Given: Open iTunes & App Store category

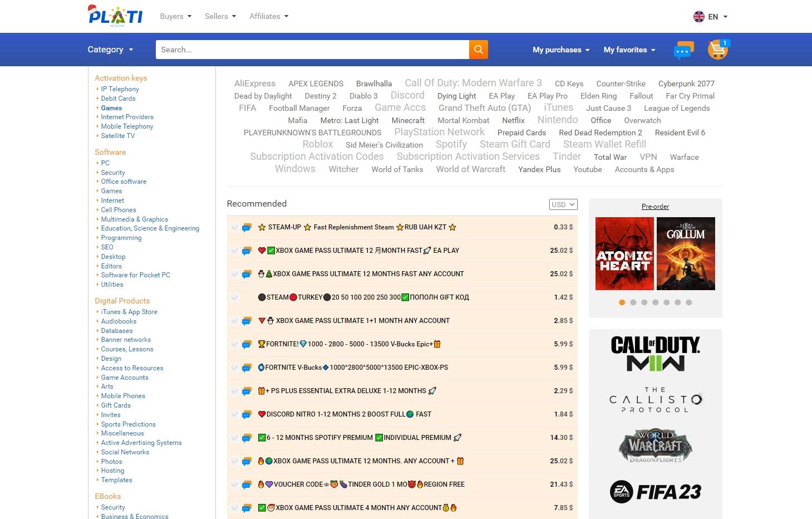Looking at the screenshot, I should coord(129,312).
